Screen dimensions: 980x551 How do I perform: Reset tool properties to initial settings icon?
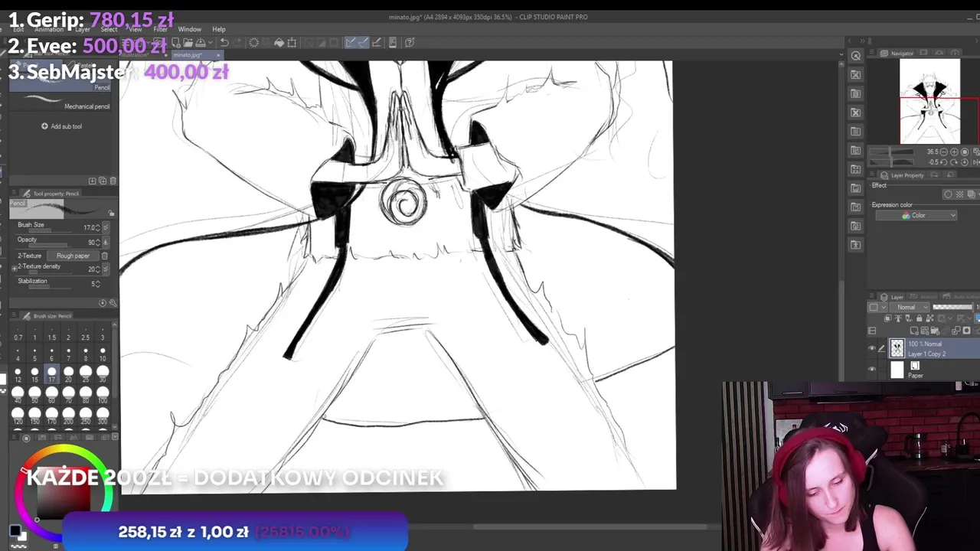pyautogui.click(x=103, y=303)
